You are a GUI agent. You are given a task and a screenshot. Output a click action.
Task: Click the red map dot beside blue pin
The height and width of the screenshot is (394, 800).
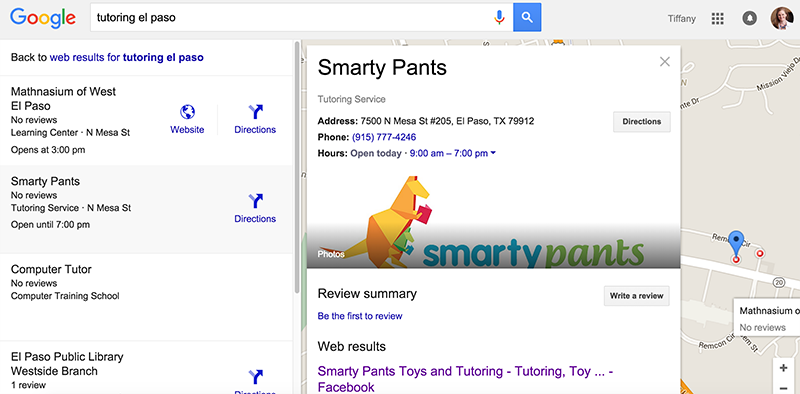(x=760, y=253)
